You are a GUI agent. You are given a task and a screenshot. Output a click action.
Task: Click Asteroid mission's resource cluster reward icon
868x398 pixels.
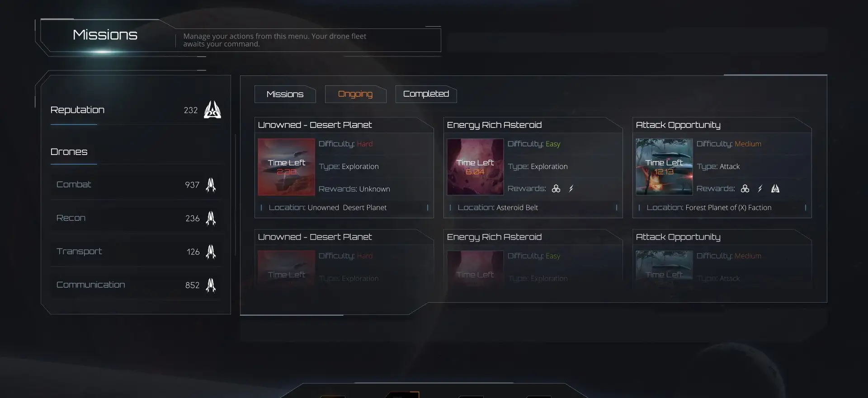tap(556, 189)
